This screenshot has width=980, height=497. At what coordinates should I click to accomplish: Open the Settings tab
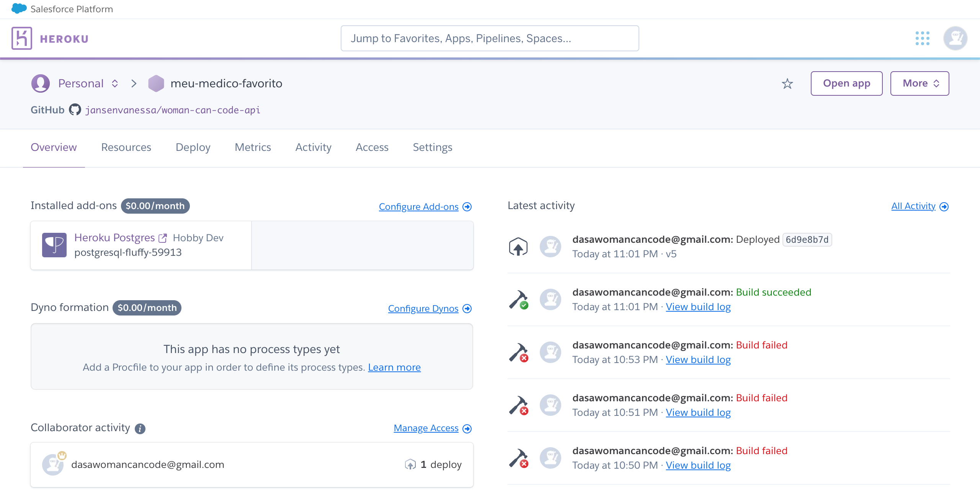(x=432, y=147)
